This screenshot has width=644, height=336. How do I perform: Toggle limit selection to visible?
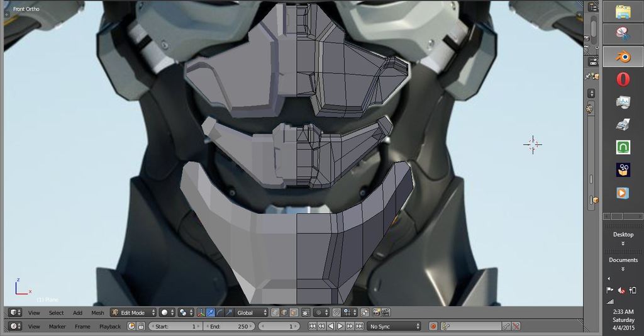click(x=306, y=313)
